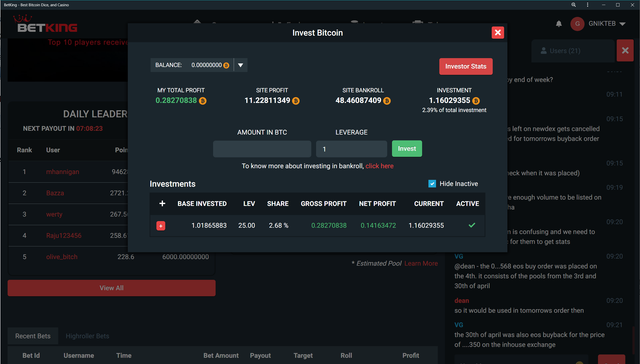Switch to the Recent Bets tab
The height and width of the screenshot is (364, 640).
(x=33, y=336)
